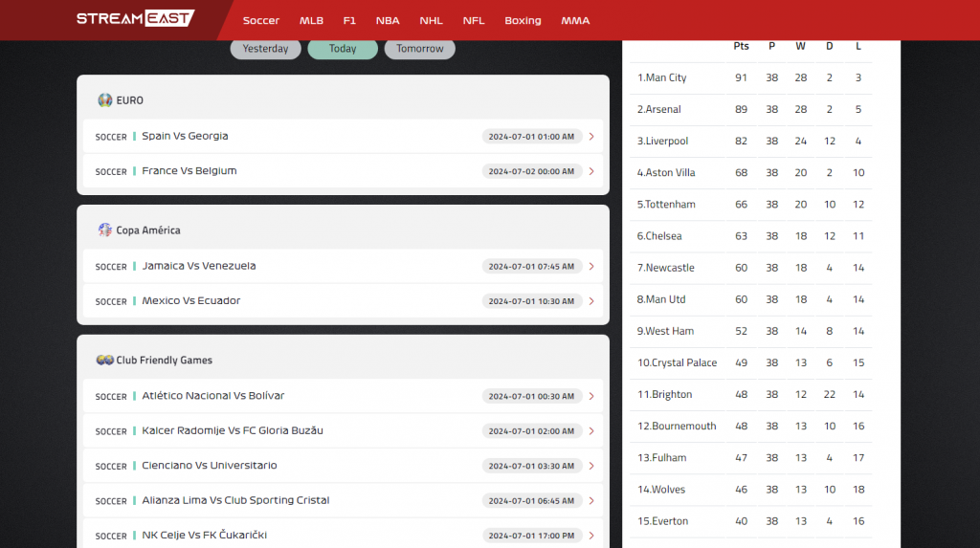The width and height of the screenshot is (980, 548).
Task: Click the EURO tournament icon
Action: tap(105, 100)
